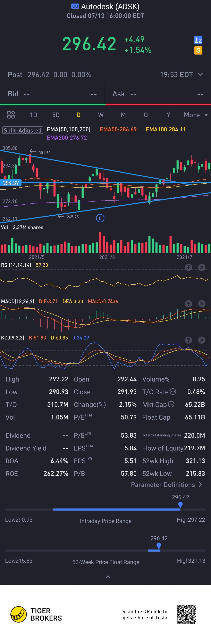Toggle the Split-Adjusted setting
This screenshot has height=644, width=211.
(22, 130)
